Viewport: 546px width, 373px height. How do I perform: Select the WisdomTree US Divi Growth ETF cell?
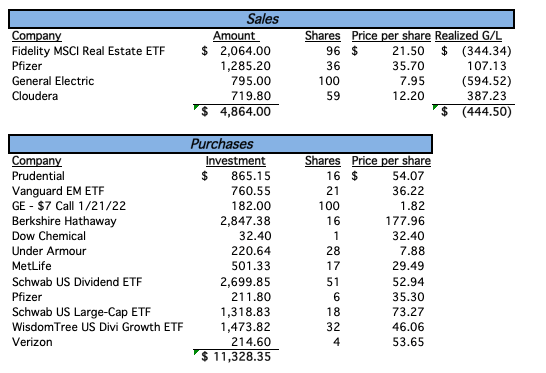(x=98, y=327)
